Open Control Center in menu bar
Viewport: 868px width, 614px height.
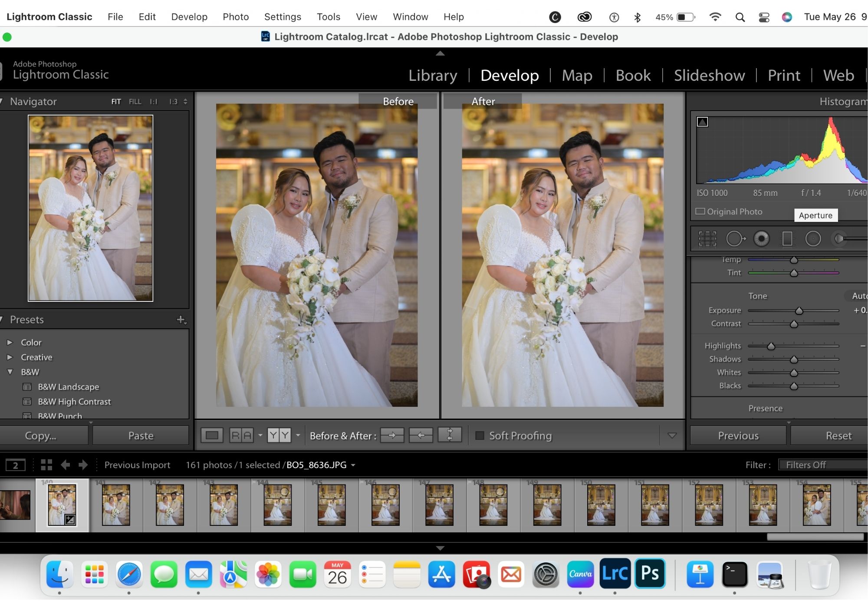click(x=764, y=17)
